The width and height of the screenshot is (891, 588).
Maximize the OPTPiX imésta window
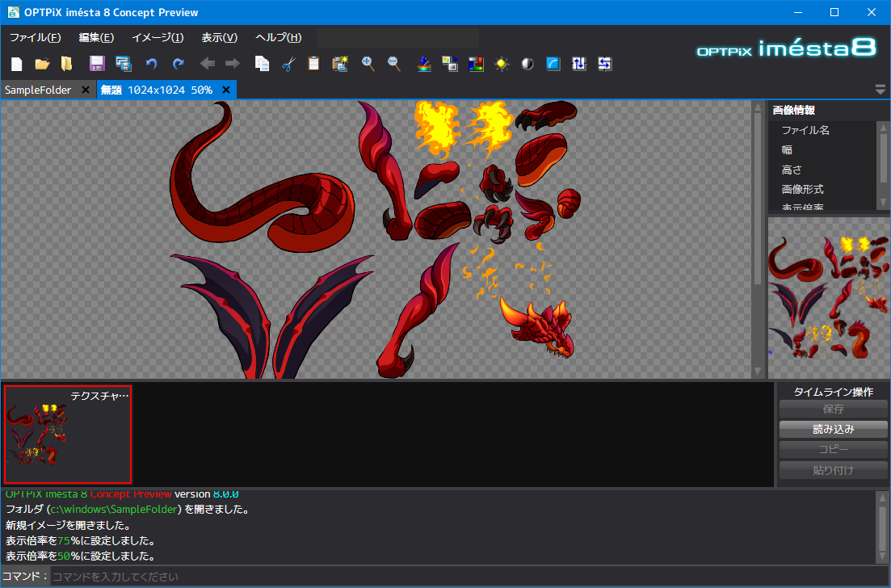(x=834, y=12)
